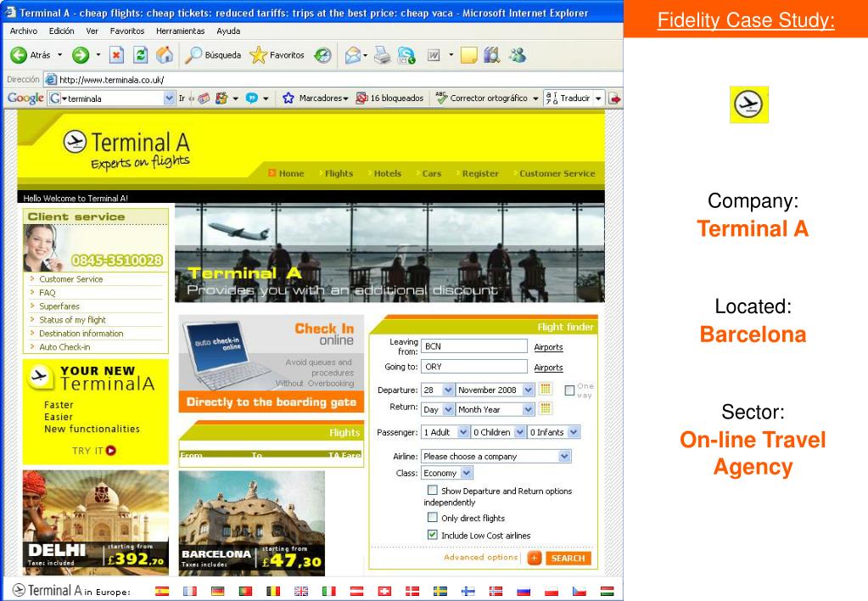Viewport: 868px width, 601px height.
Task: Click the Mail envelope icon
Action: [x=353, y=55]
